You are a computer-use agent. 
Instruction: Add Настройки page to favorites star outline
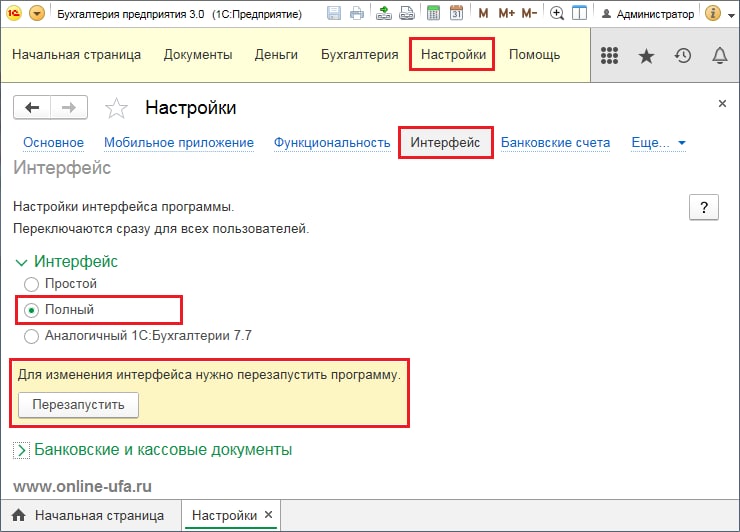(x=116, y=108)
